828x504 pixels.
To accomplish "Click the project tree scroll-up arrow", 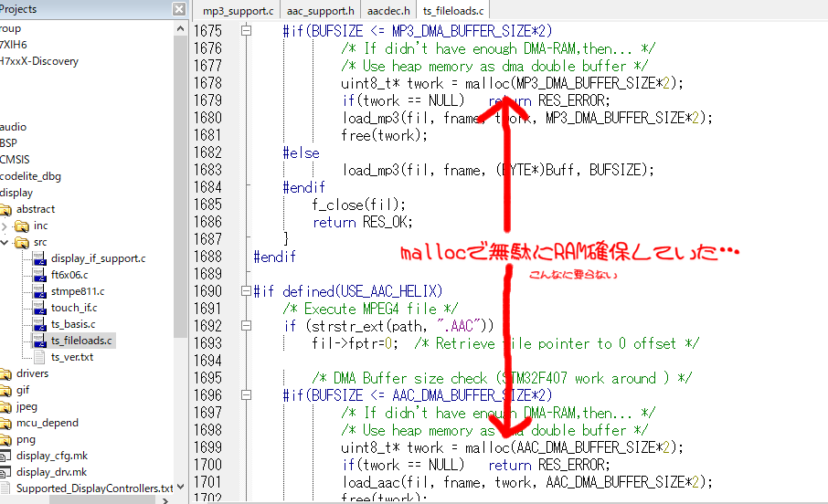I will point(181,28).
